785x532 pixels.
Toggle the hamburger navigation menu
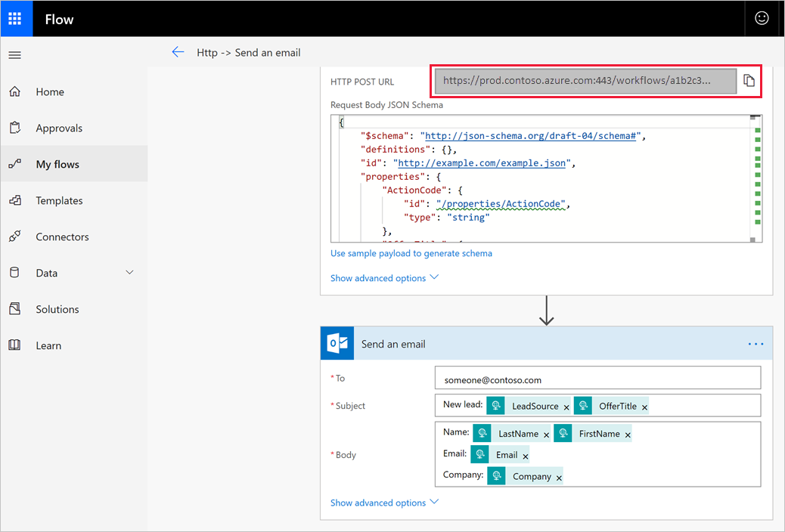(15, 55)
